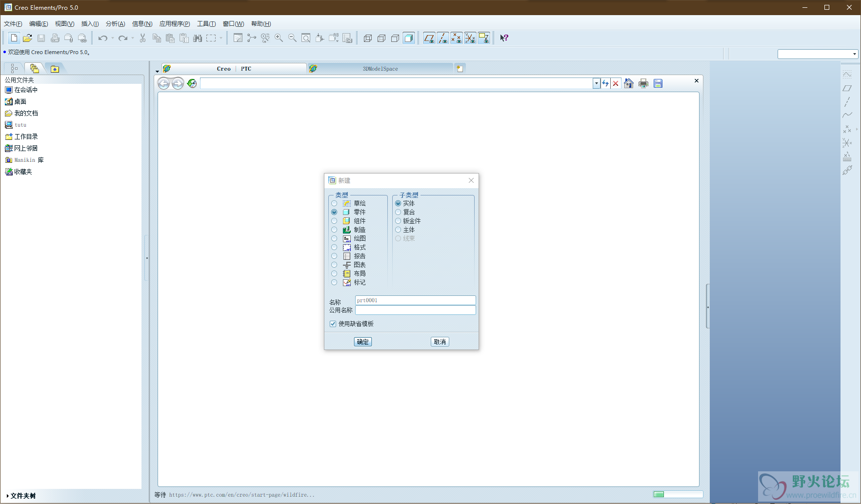861x504 pixels.
Task: Select the Hidden Line display icon
Action: pos(381,38)
